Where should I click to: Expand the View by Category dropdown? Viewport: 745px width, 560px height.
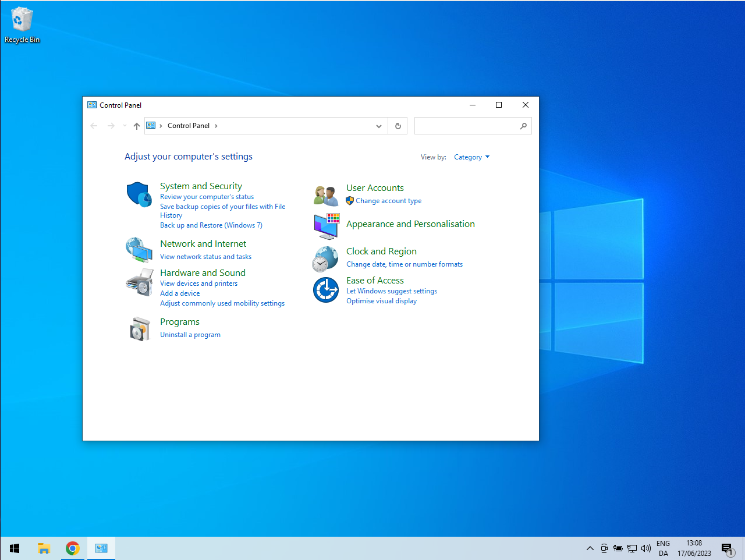tap(472, 157)
